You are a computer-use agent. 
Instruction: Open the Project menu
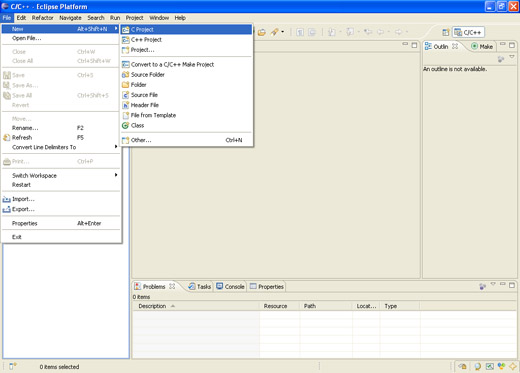tap(134, 18)
